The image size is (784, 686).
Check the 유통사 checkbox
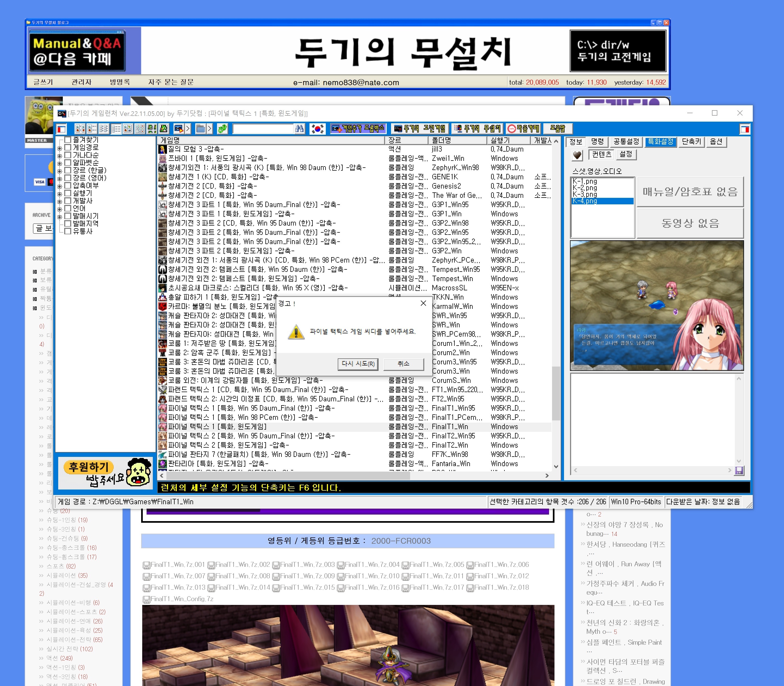68,231
